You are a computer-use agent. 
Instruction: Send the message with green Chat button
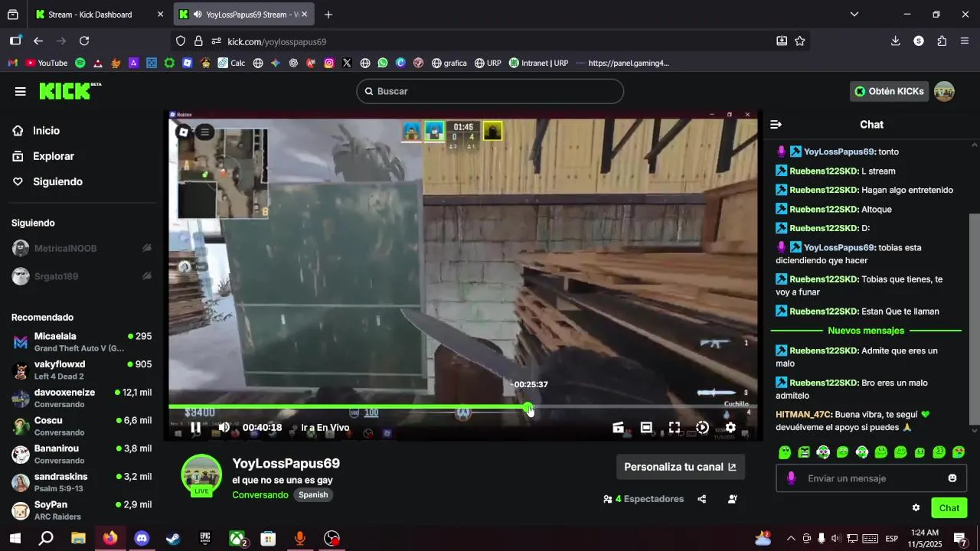(949, 507)
